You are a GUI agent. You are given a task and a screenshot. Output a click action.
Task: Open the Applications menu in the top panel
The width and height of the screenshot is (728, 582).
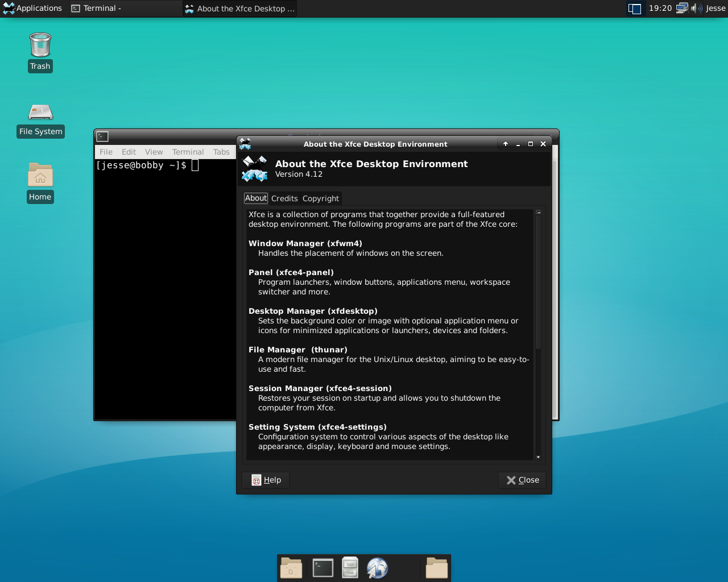(x=32, y=9)
